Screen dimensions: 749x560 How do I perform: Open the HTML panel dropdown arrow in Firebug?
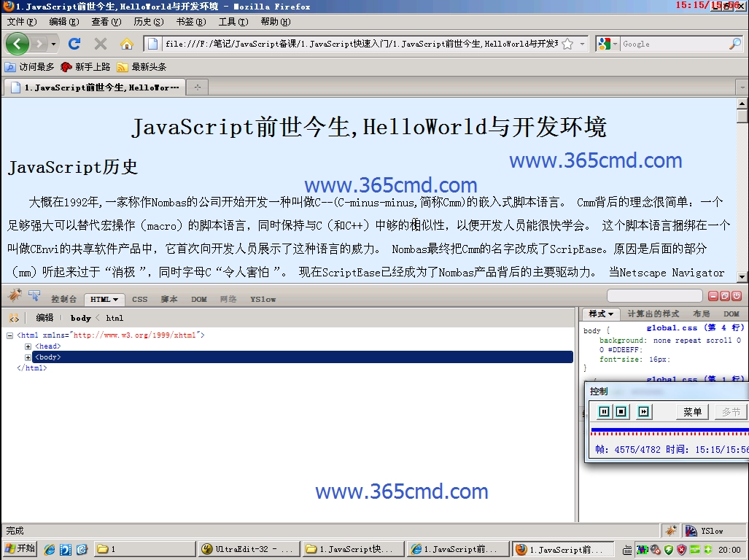115,299
